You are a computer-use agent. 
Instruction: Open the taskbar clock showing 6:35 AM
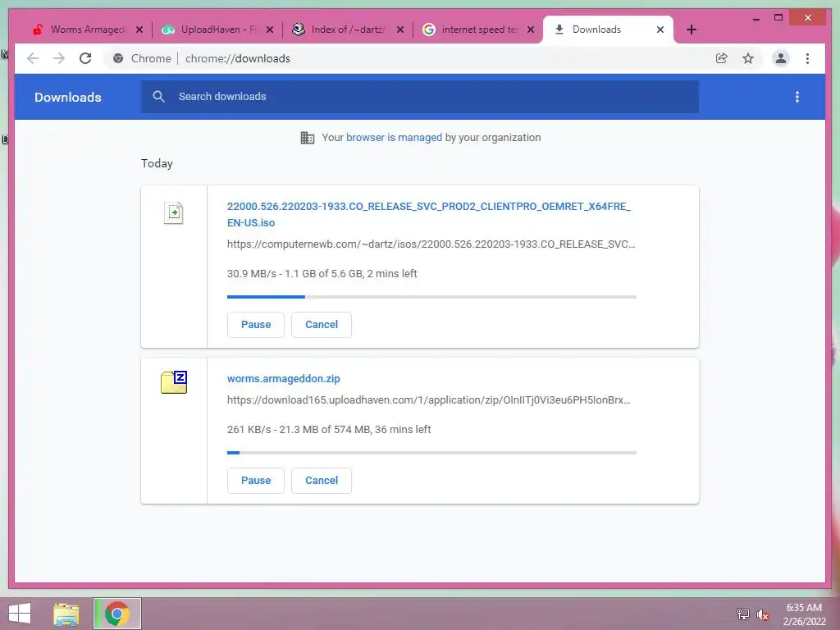(x=804, y=614)
